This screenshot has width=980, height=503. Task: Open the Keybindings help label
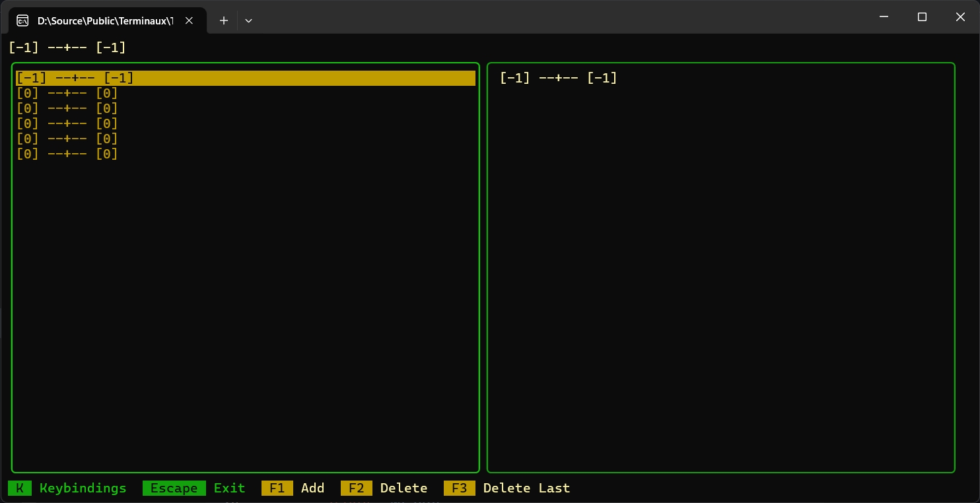[83, 488]
